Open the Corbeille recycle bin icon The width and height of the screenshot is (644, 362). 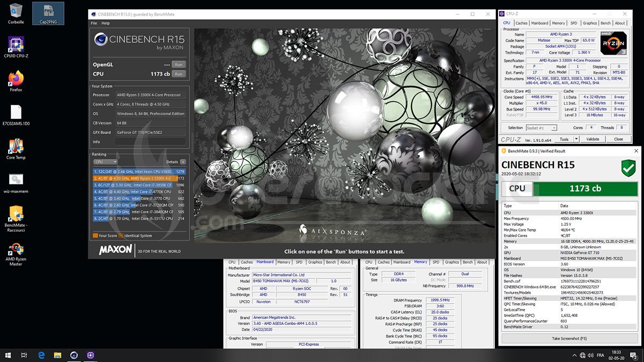tap(16, 13)
